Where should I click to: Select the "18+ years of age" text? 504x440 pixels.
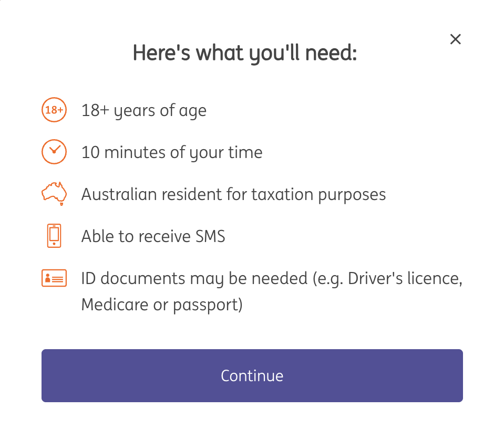(143, 111)
